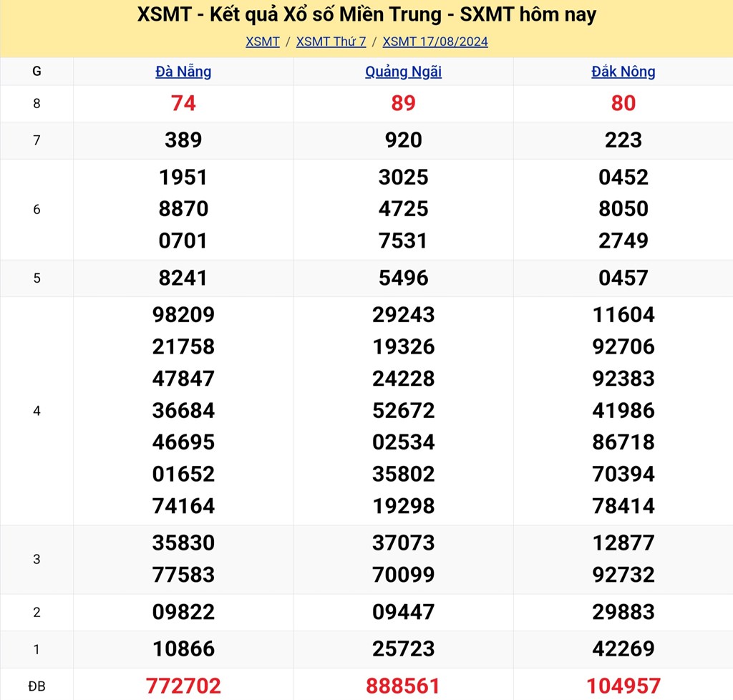Viewport: 733px width, 700px height.
Task: Select the red prize 8 number 89
Action: click(403, 104)
